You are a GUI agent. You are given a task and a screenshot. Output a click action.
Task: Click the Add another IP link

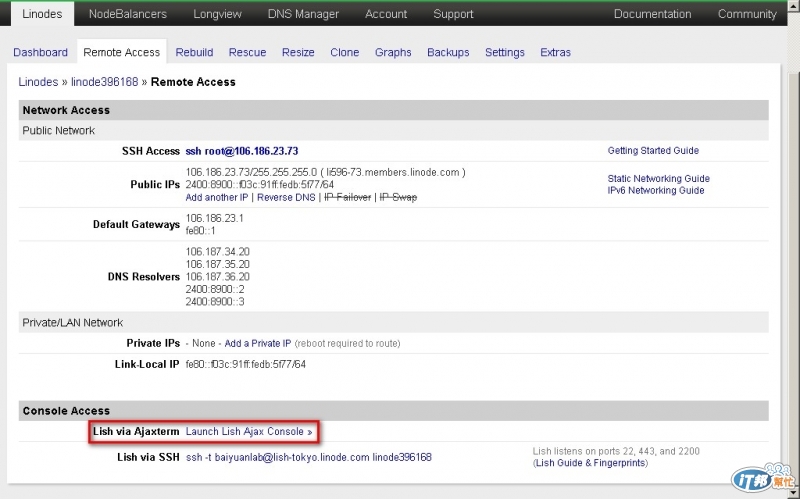pyautogui.click(x=217, y=197)
